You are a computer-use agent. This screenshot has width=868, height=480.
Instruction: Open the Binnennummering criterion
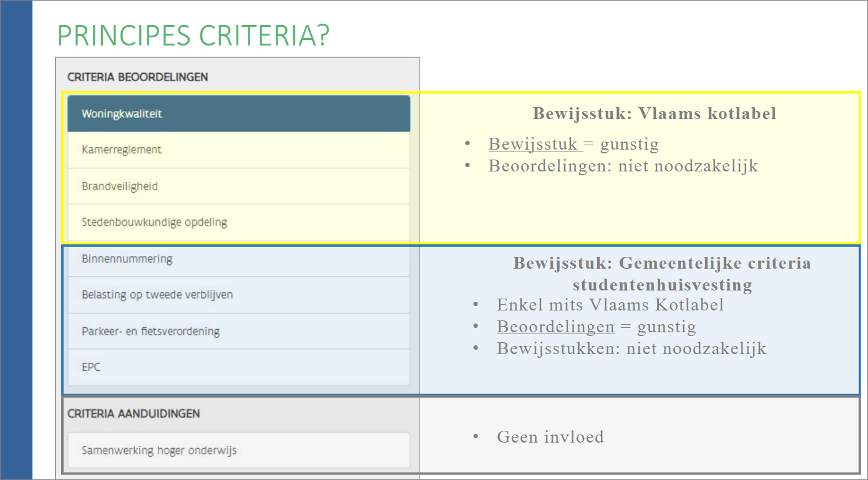click(x=238, y=259)
